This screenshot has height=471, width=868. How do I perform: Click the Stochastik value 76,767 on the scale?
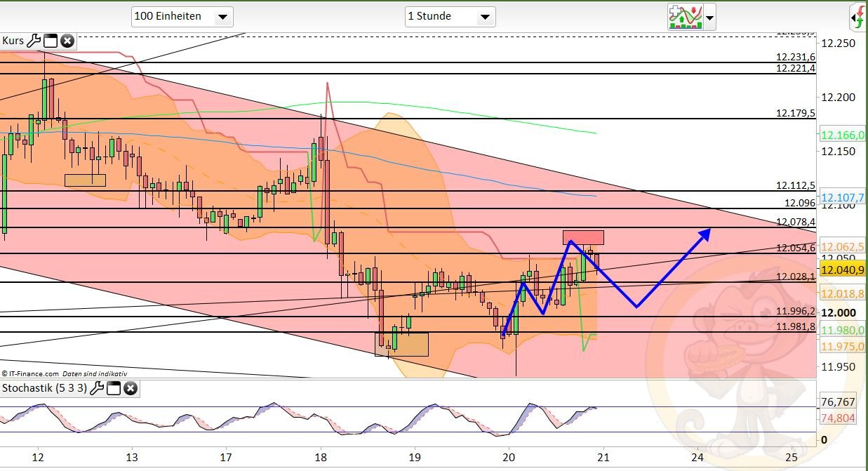838,403
